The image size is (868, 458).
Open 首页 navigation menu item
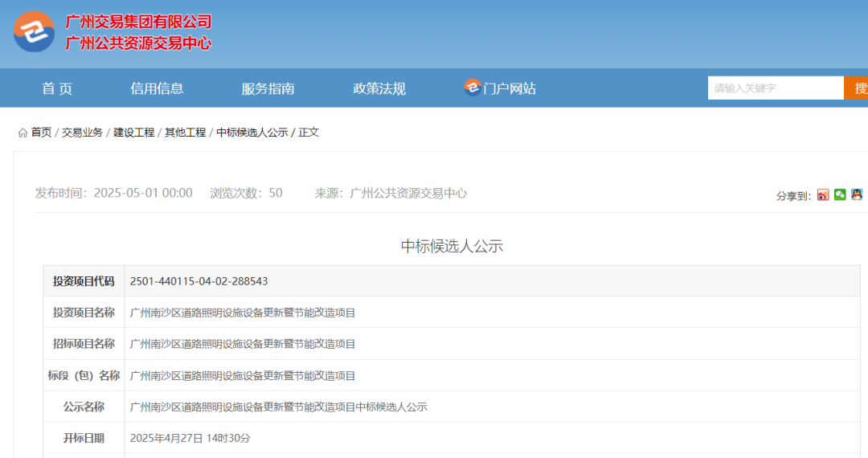[x=57, y=88]
